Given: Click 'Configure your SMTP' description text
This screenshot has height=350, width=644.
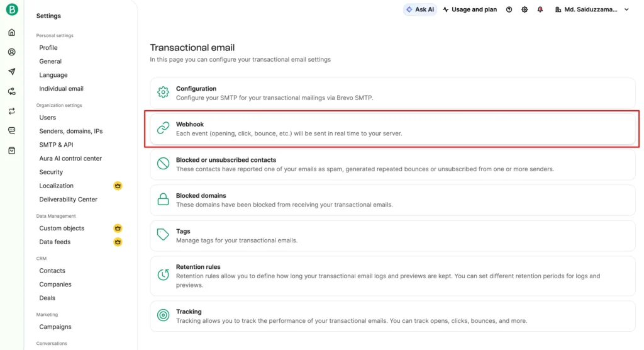Looking at the screenshot, I should coord(275,98).
